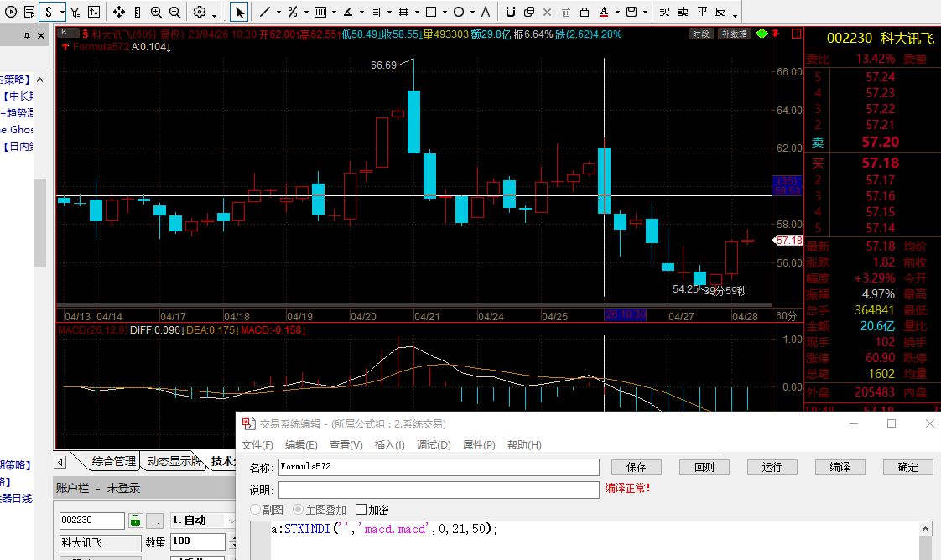The width and height of the screenshot is (941, 560).
Task: Open the percent tool dropdown arrow
Action: pos(306,12)
